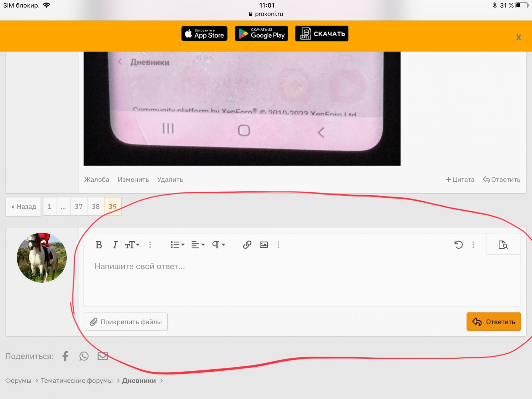
Task: Toggle the preview mode icon
Action: pyautogui.click(x=503, y=245)
